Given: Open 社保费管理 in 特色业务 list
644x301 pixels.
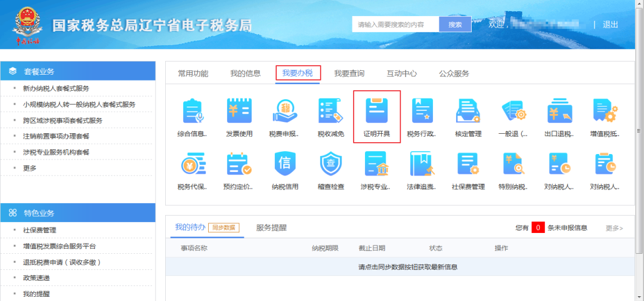Looking at the screenshot, I should pos(39,230).
